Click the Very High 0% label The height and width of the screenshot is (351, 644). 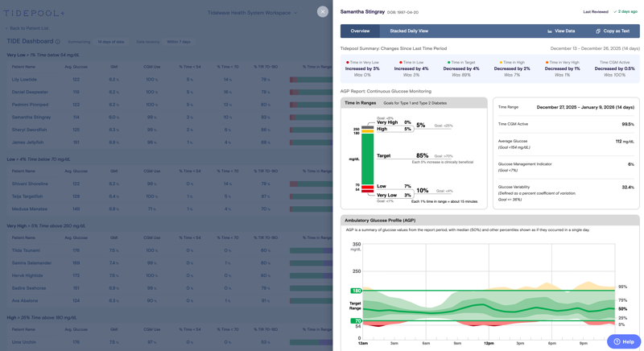(x=394, y=122)
